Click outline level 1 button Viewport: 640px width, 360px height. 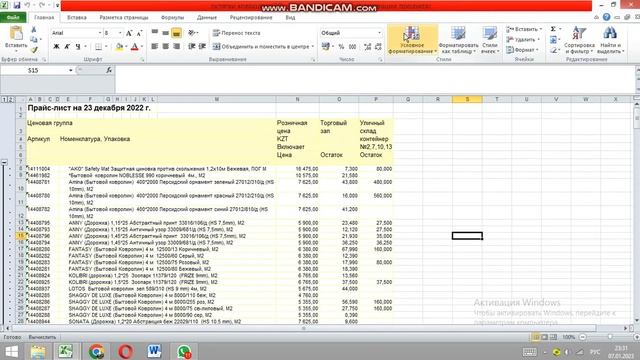[4, 99]
